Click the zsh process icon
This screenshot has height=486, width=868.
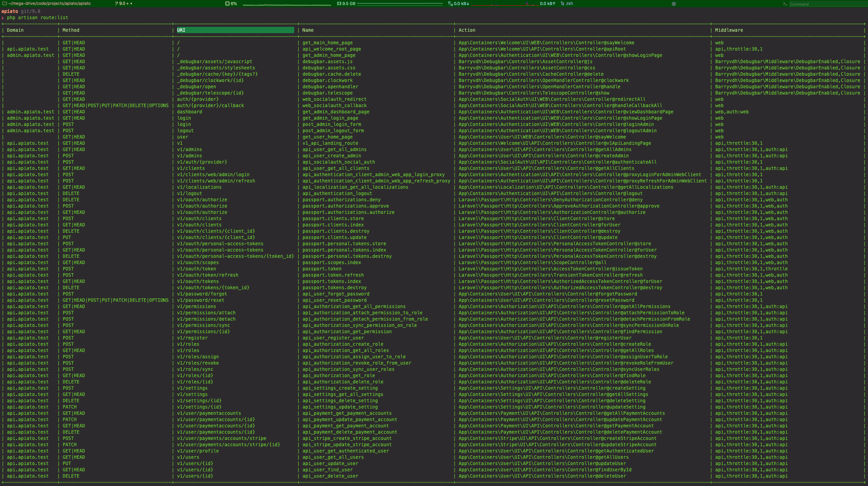(562, 3)
